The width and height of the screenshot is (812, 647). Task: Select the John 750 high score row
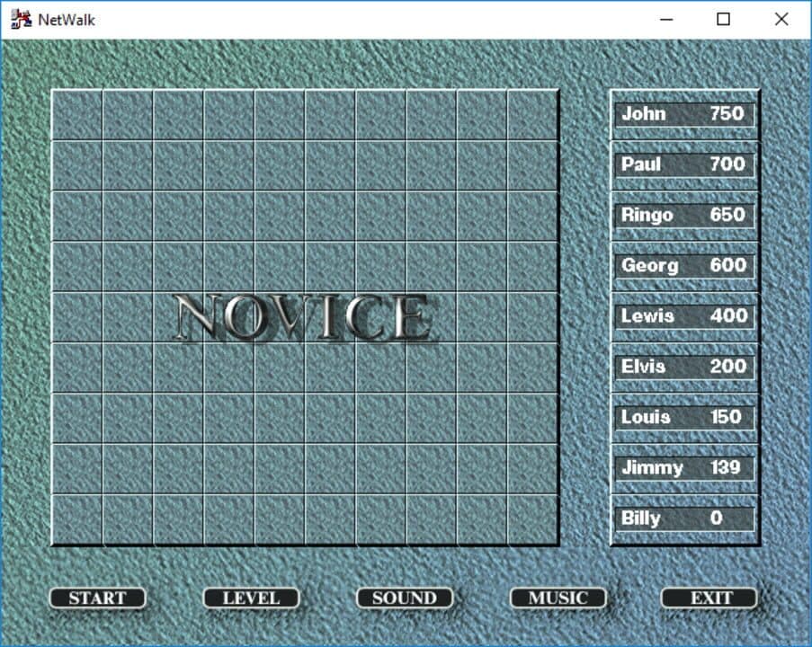coord(684,114)
